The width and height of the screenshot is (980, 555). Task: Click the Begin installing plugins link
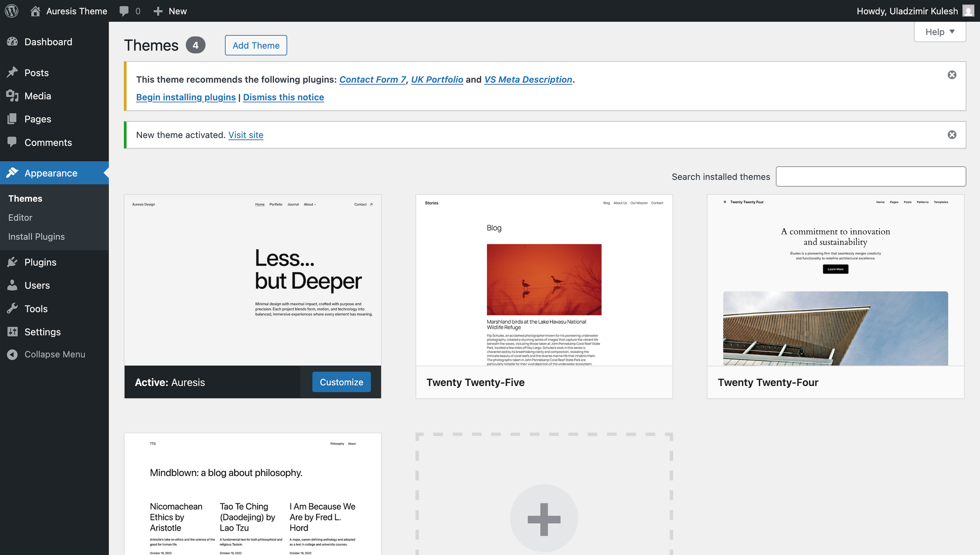(x=186, y=97)
